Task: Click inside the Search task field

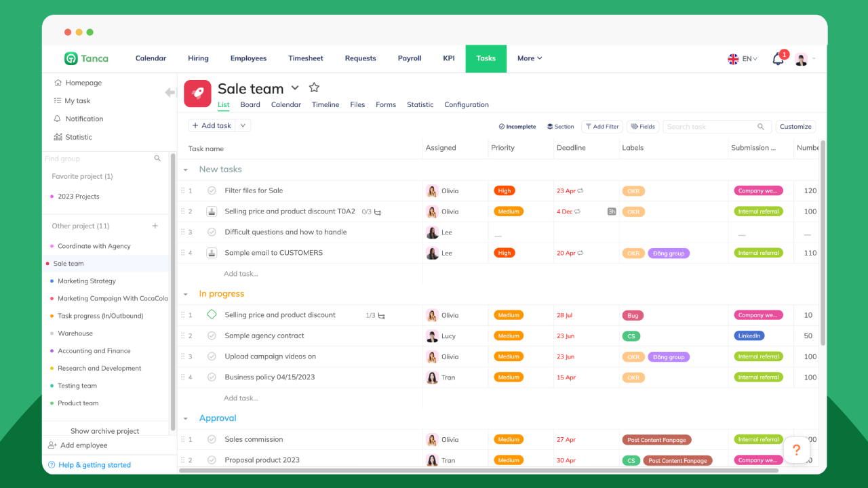Action: click(705, 126)
